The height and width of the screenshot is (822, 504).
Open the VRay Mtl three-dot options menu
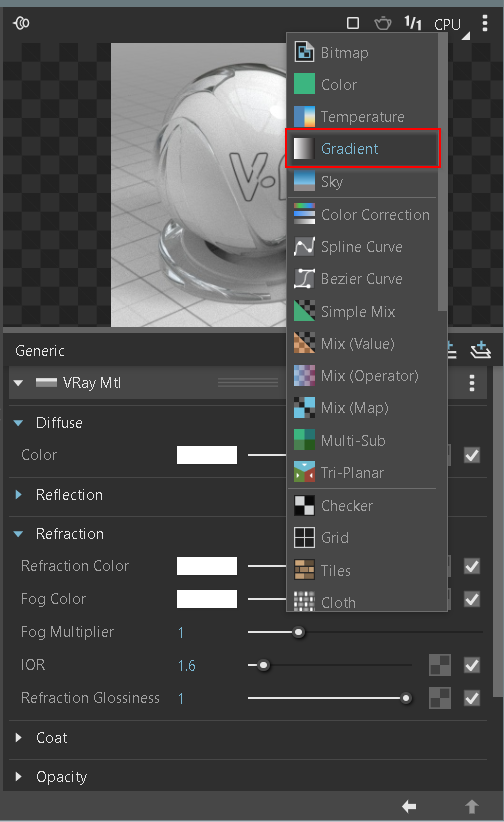click(472, 383)
